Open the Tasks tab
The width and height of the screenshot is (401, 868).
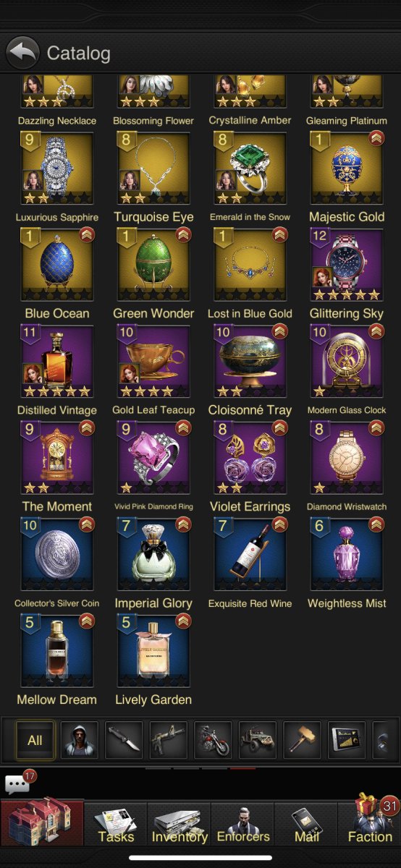pyautogui.click(x=116, y=825)
